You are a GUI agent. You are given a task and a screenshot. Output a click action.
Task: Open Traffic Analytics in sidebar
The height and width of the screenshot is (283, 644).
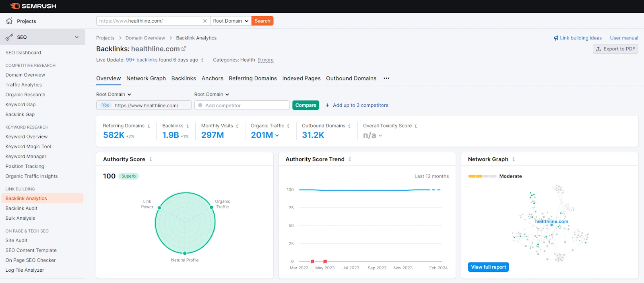[x=24, y=85]
